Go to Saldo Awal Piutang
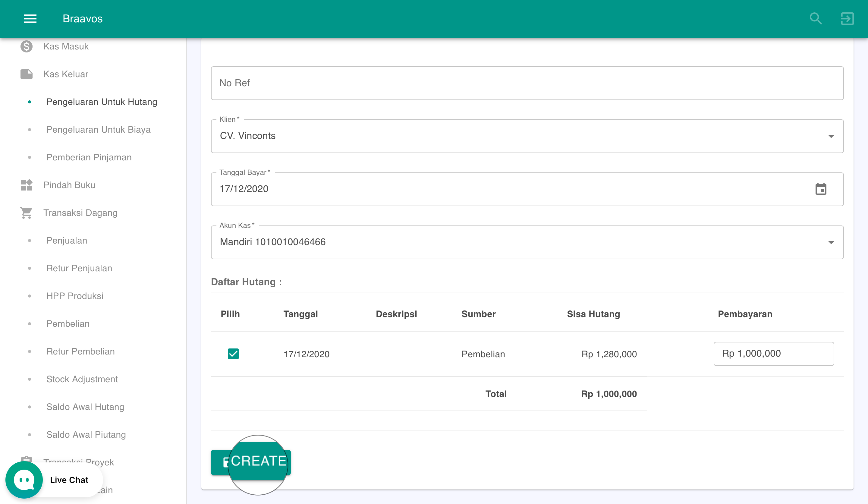868x504 pixels. click(x=86, y=434)
